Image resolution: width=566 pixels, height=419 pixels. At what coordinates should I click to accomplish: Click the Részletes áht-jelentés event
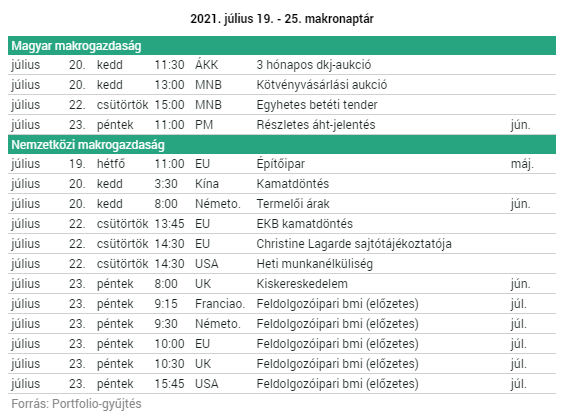(x=316, y=125)
